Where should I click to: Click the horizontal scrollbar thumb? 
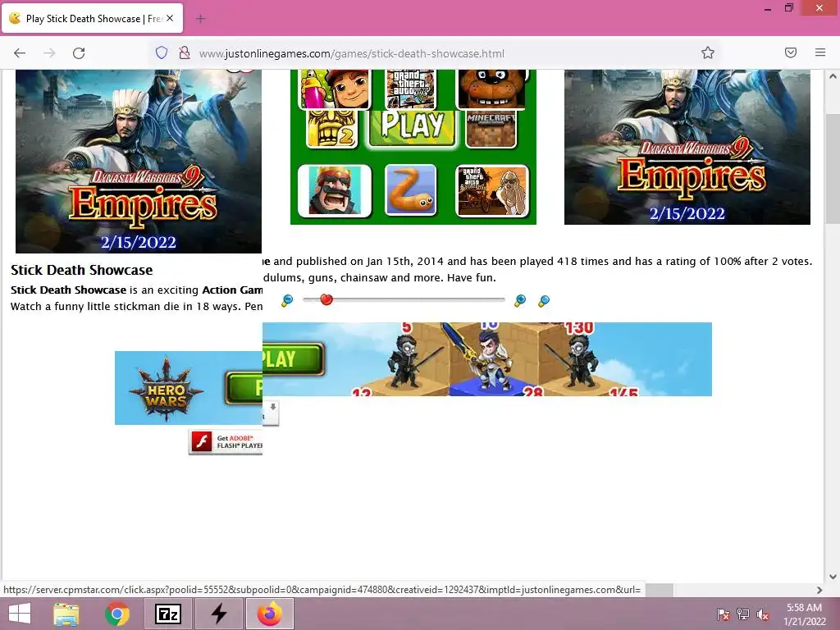click(x=659, y=590)
